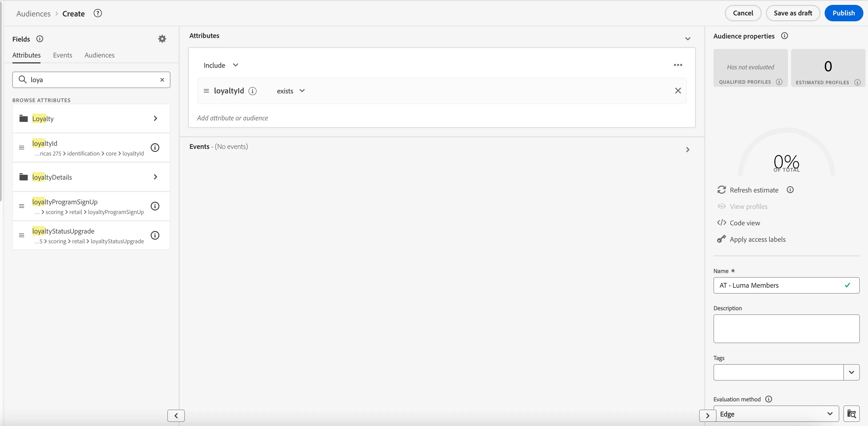Click View profiles eye option

coord(742,206)
